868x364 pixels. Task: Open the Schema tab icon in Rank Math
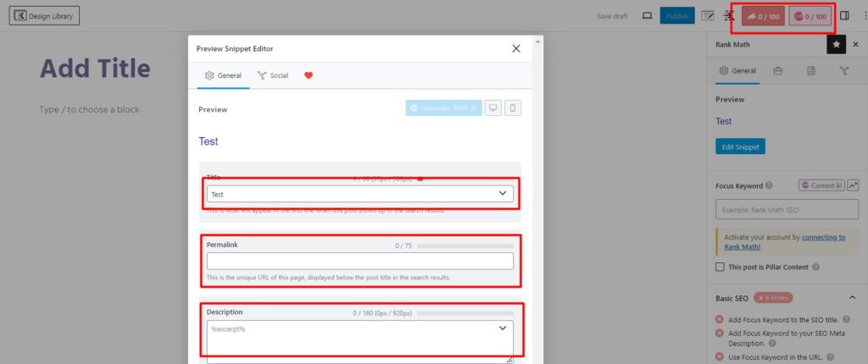[811, 71]
